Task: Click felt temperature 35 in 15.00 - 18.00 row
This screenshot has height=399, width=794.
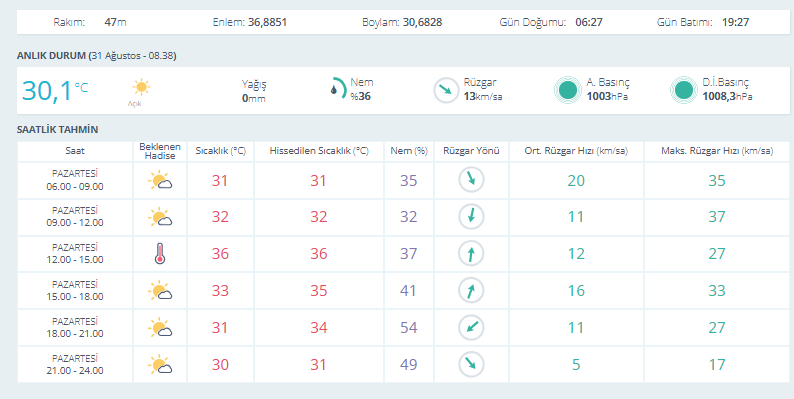Action: click(x=319, y=291)
